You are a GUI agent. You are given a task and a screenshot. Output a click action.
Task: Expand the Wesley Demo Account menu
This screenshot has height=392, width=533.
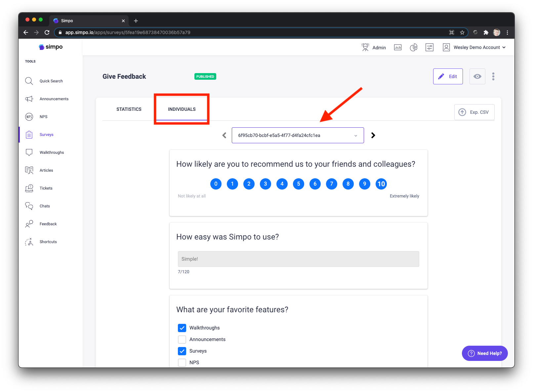click(x=479, y=47)
